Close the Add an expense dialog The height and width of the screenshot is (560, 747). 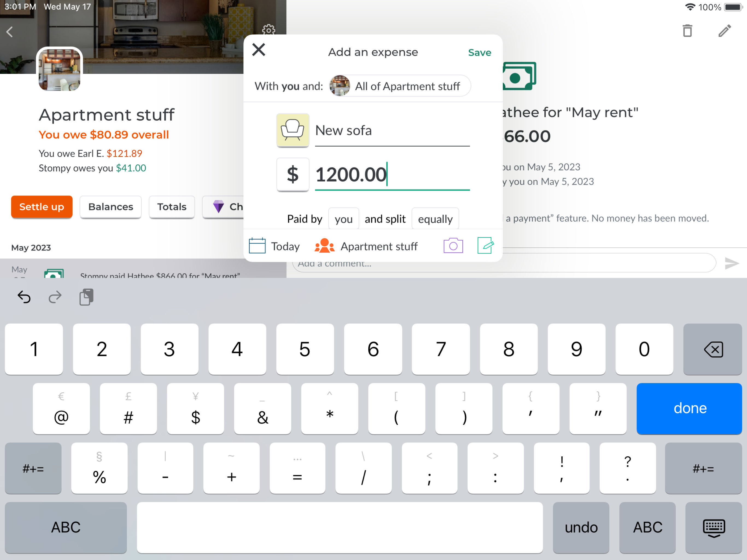click(259, 50)
